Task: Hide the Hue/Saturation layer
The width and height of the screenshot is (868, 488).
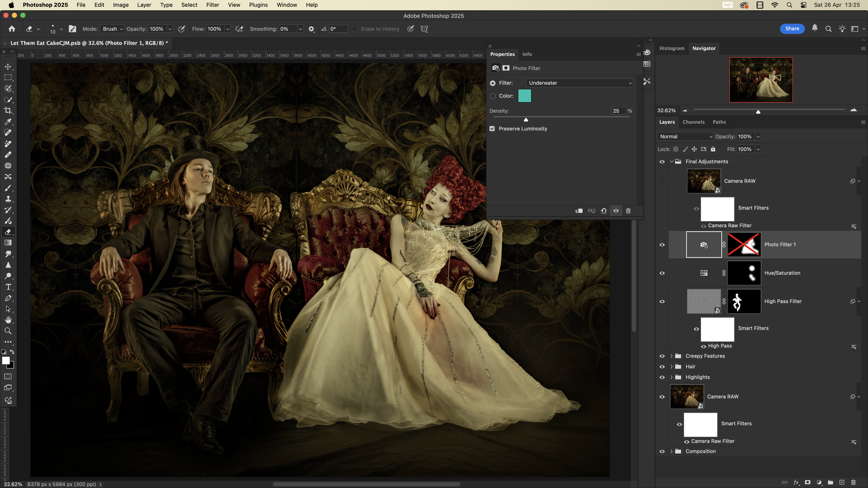Action: tap(662, 273)
